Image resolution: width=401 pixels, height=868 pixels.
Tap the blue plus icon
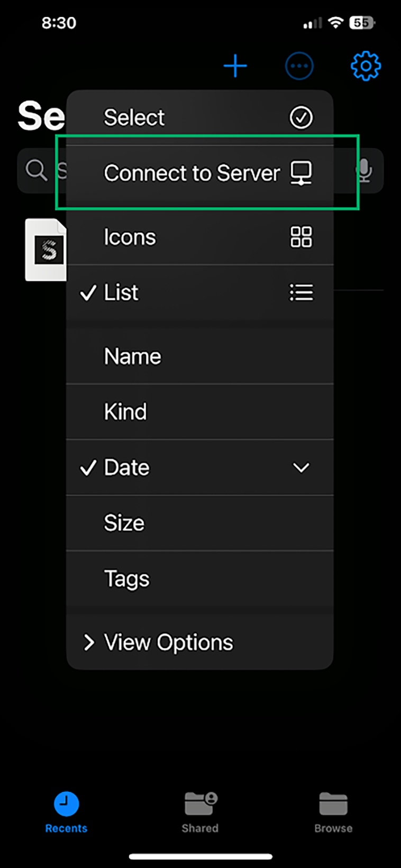235,66
